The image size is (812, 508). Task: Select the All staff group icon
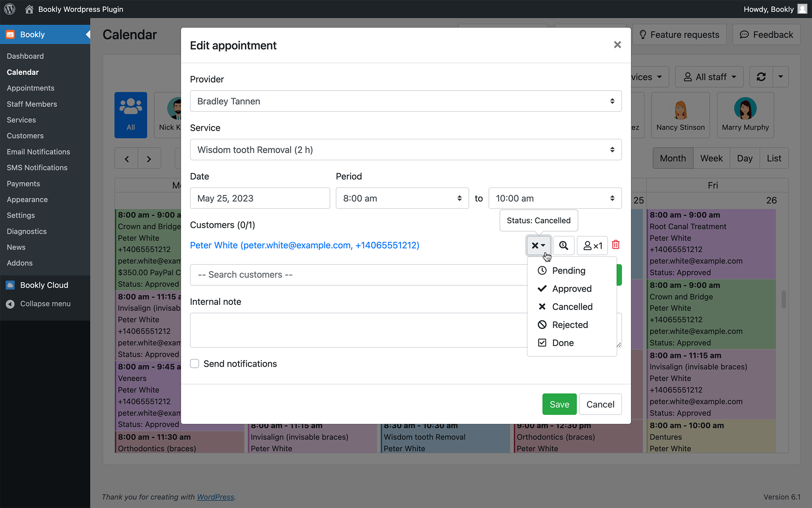coord(131,115)
